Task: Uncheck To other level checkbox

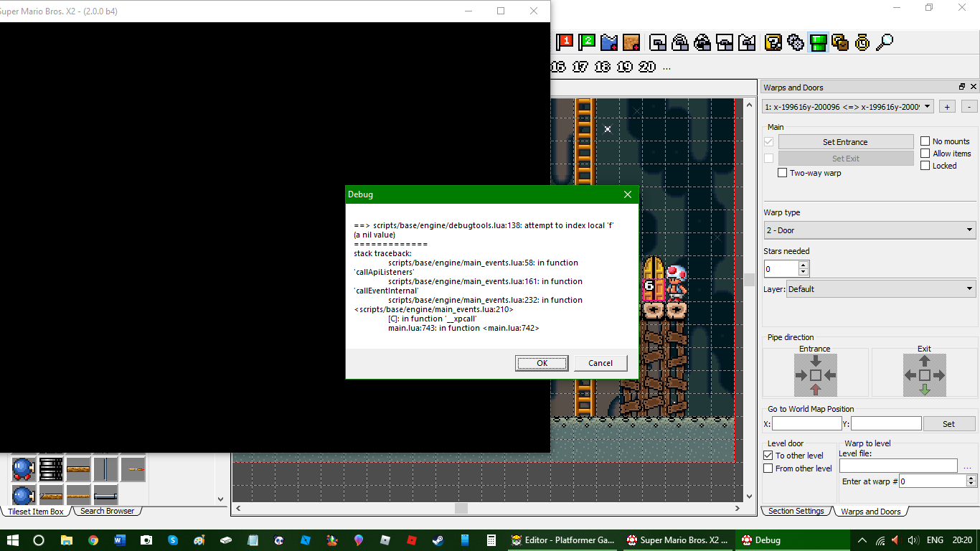Action: tap(768, 456)
